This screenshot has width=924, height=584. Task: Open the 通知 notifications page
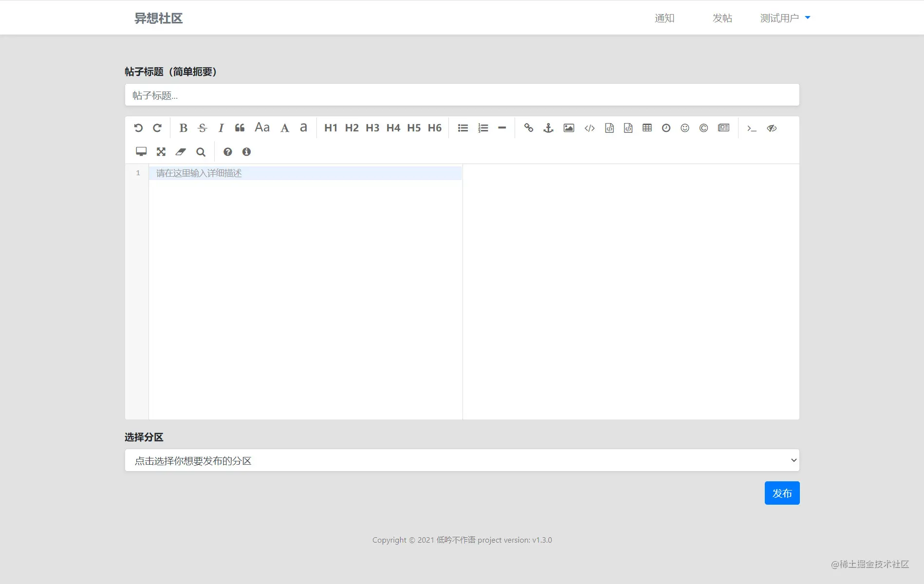click(665, 18)
